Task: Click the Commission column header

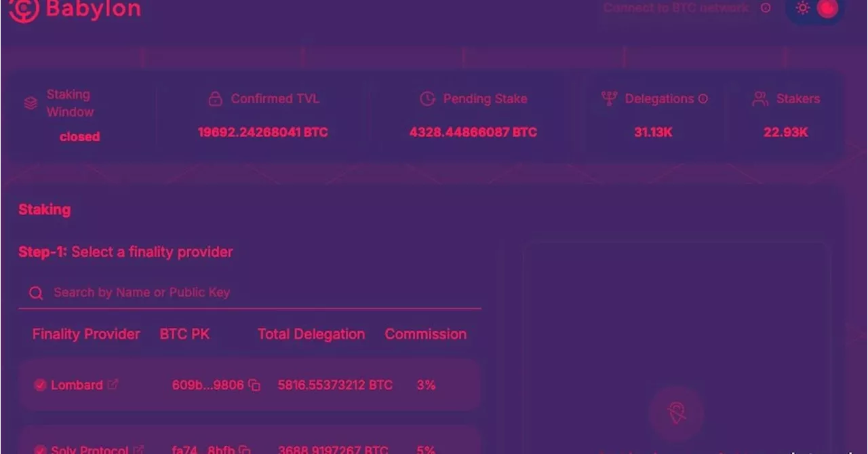Action: click(426, 334)
